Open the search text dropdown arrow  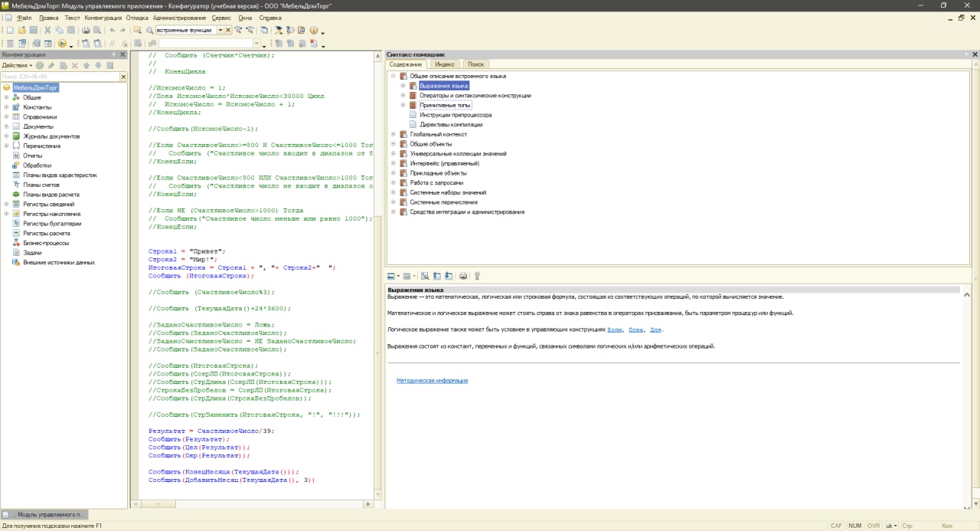[220, 30]
